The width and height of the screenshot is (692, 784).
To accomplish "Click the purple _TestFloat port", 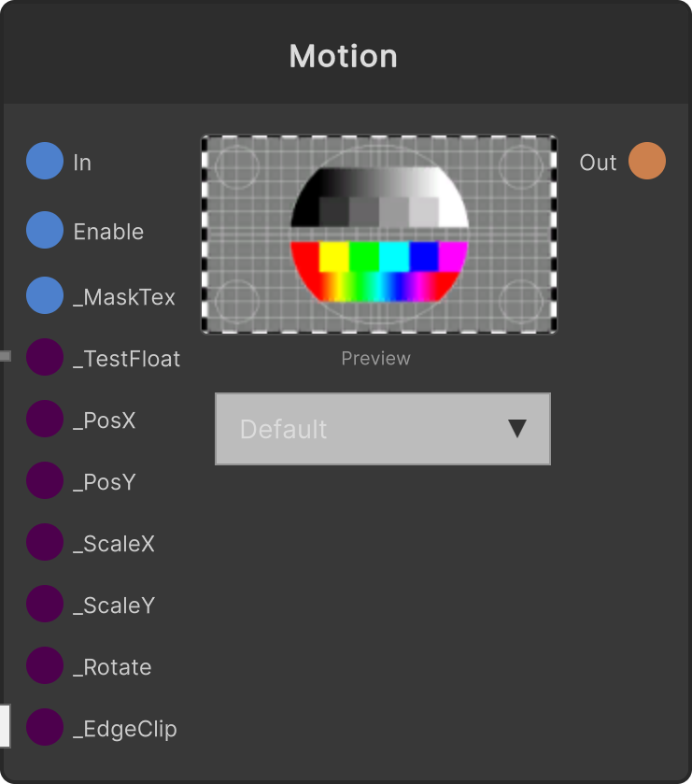I will click(45, 357).
